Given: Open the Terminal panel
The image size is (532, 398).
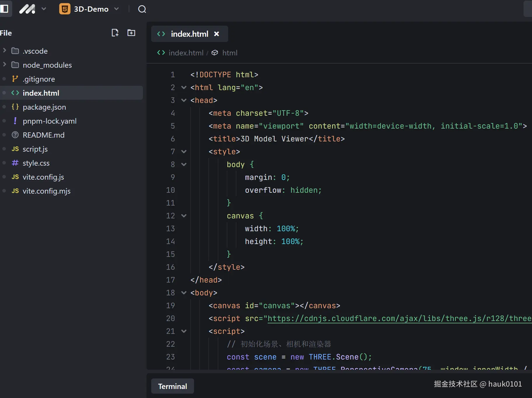Looking at the screenshot, I should [x=172, y=386].
